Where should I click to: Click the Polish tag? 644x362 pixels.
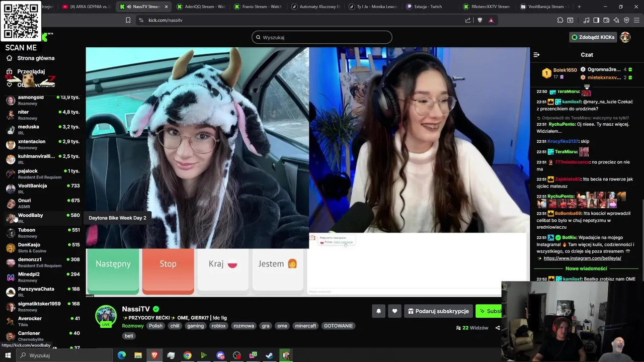point(155,326)
